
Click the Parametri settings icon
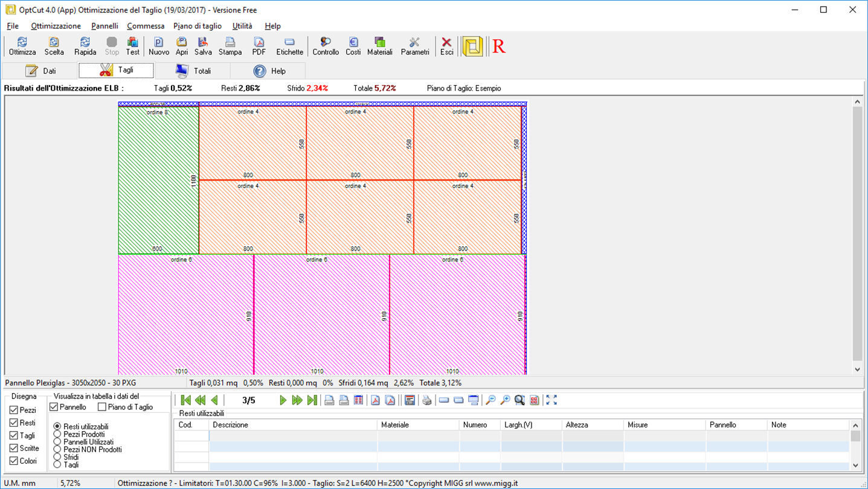[415, 46]
